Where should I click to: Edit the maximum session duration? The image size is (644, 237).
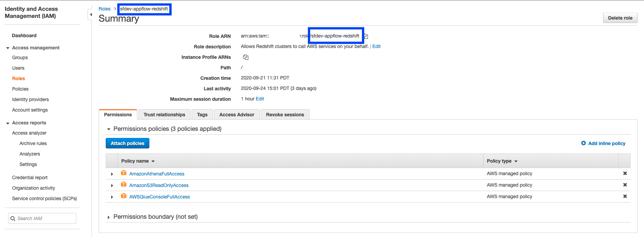[x=260, y=99]
